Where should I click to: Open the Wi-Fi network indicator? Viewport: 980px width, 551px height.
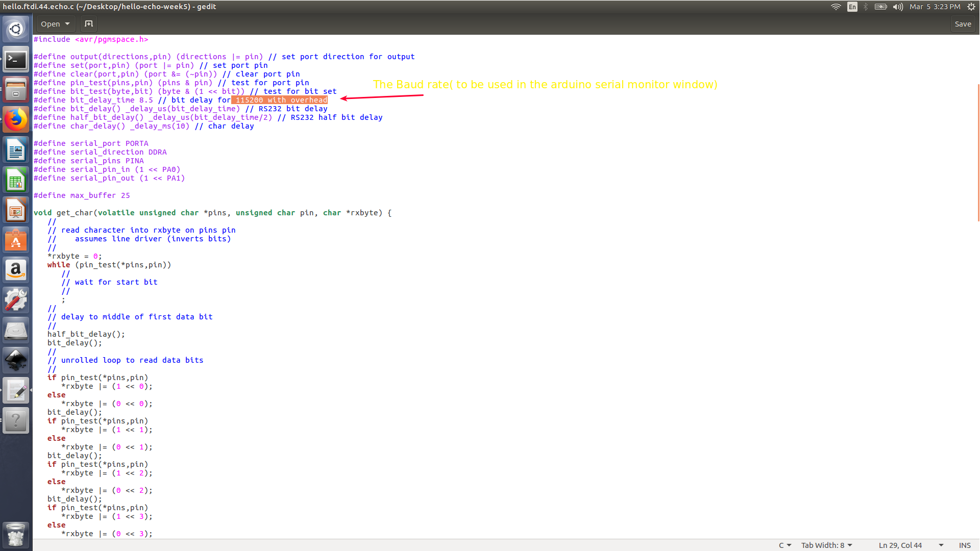coord(836,7)
